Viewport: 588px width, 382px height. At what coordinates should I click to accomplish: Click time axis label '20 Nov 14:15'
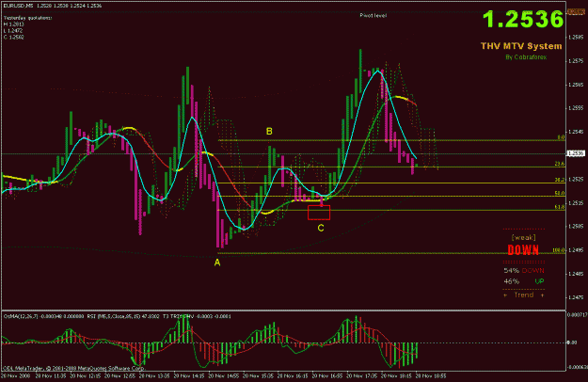tap(188, 375)
